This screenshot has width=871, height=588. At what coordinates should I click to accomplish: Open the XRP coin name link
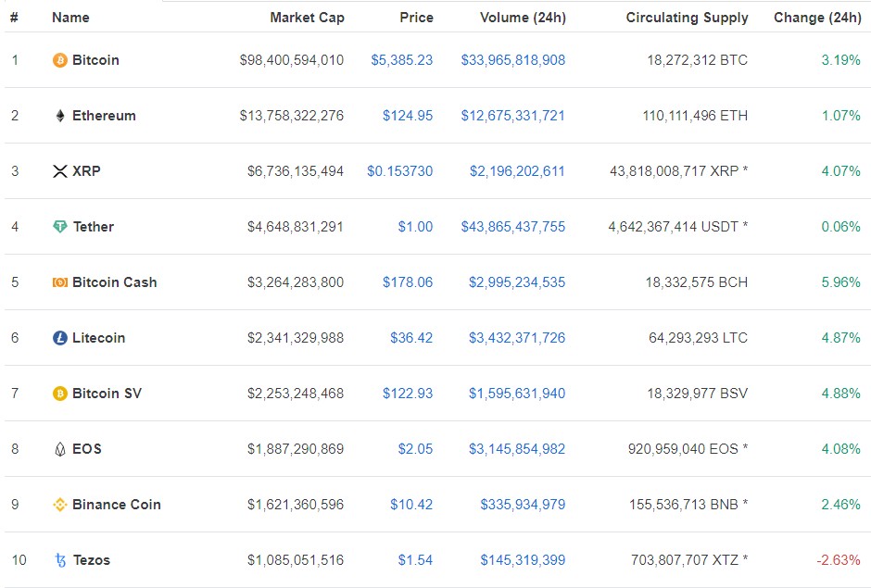(87, 171)
